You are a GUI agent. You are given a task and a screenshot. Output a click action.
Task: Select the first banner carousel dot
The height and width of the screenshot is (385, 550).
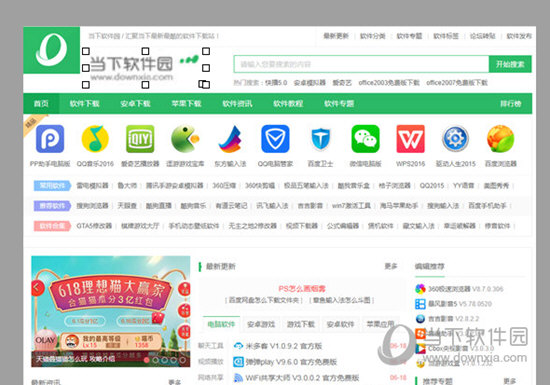[x=147, y=360]
